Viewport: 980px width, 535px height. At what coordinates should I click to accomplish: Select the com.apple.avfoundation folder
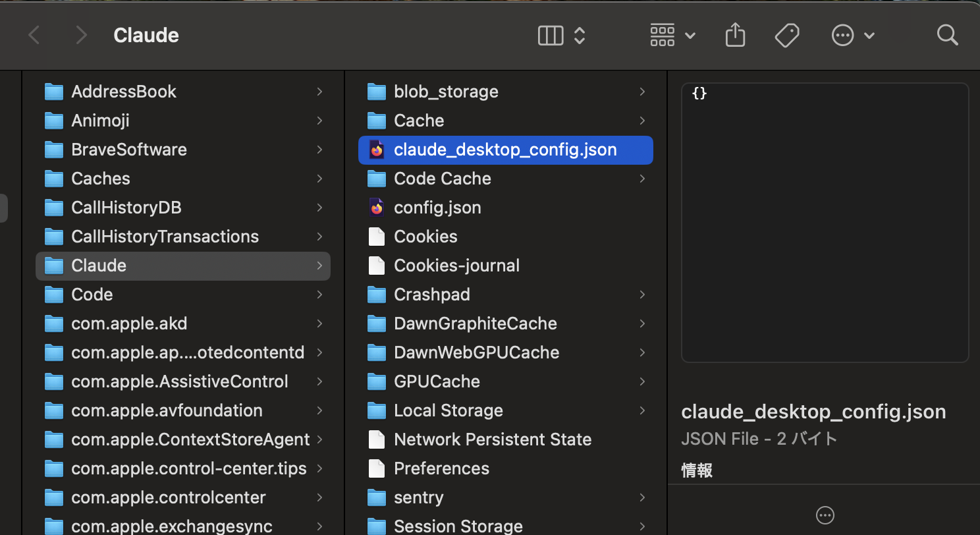pyautogui.click(x=183, y=410)
